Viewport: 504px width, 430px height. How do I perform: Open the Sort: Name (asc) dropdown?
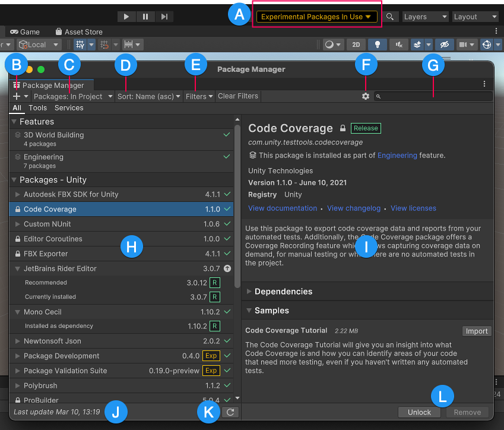[148, 96]
